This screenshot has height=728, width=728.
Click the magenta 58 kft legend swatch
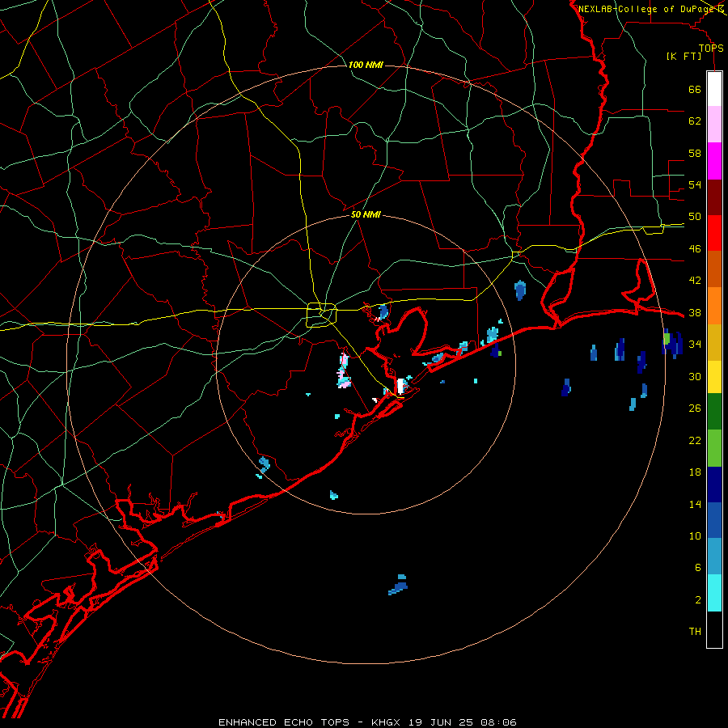tap(714, 161)
